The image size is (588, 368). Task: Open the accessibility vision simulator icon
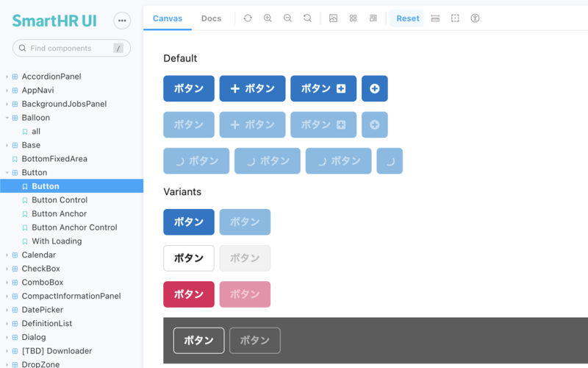[475, 18]
